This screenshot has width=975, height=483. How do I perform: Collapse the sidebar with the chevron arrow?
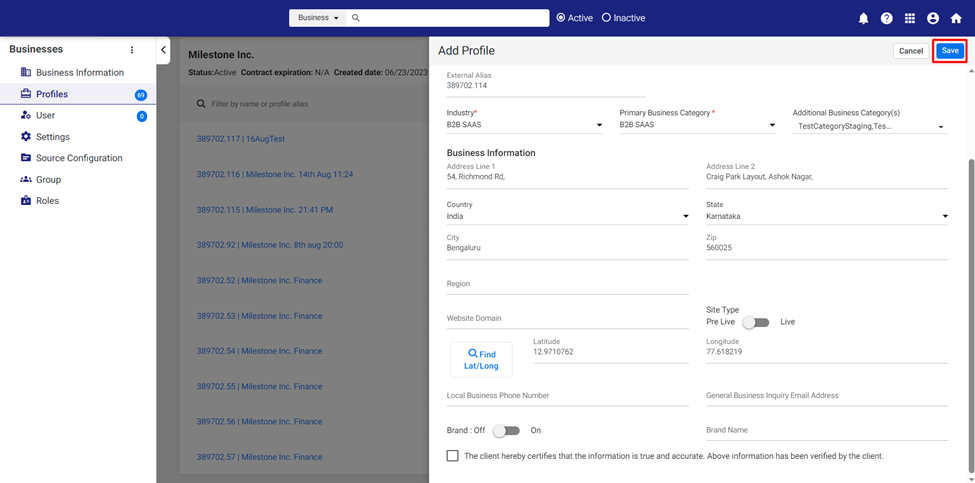(163, 50)
